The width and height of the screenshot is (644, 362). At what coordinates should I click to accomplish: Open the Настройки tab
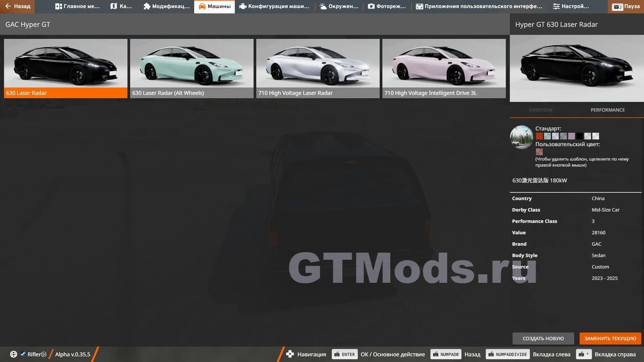point(571,7)
